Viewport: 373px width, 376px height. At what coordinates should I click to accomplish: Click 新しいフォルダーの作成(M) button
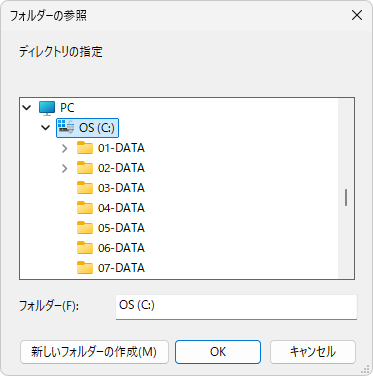tap(94, 352)
